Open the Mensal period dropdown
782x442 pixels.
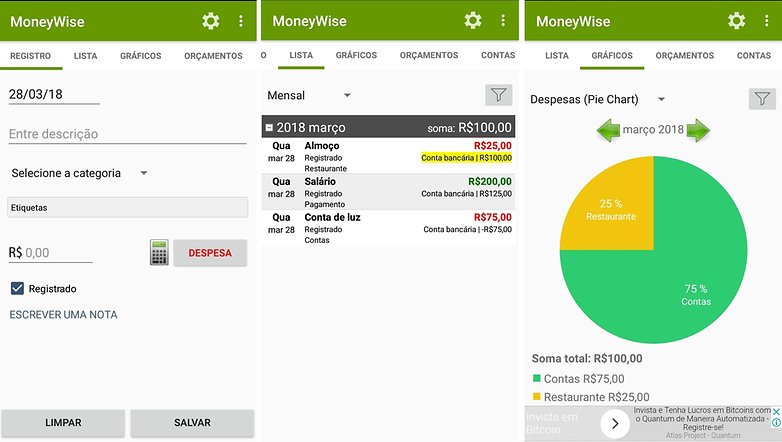(309, 95)
